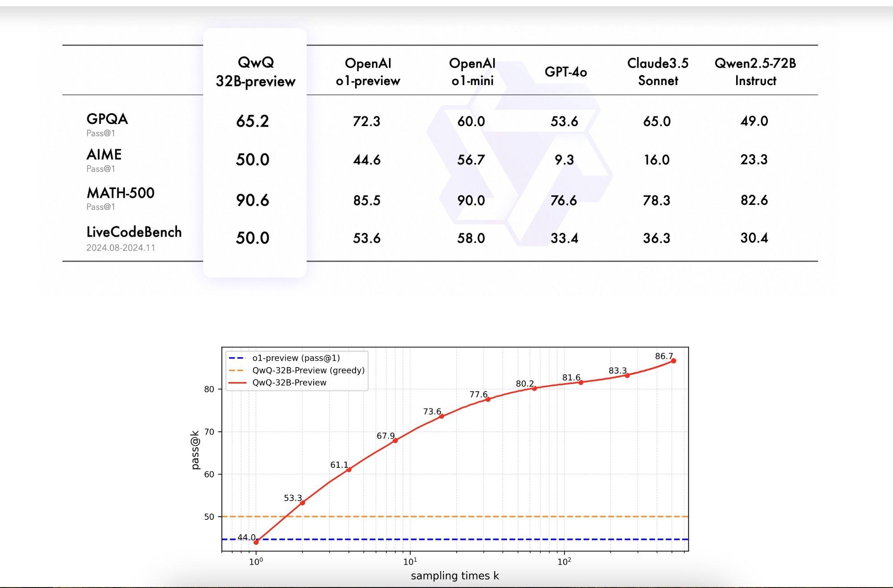Click the y-axis tick label 50
The height and width of the screenshot is (588, 893).
pos(209,517)
